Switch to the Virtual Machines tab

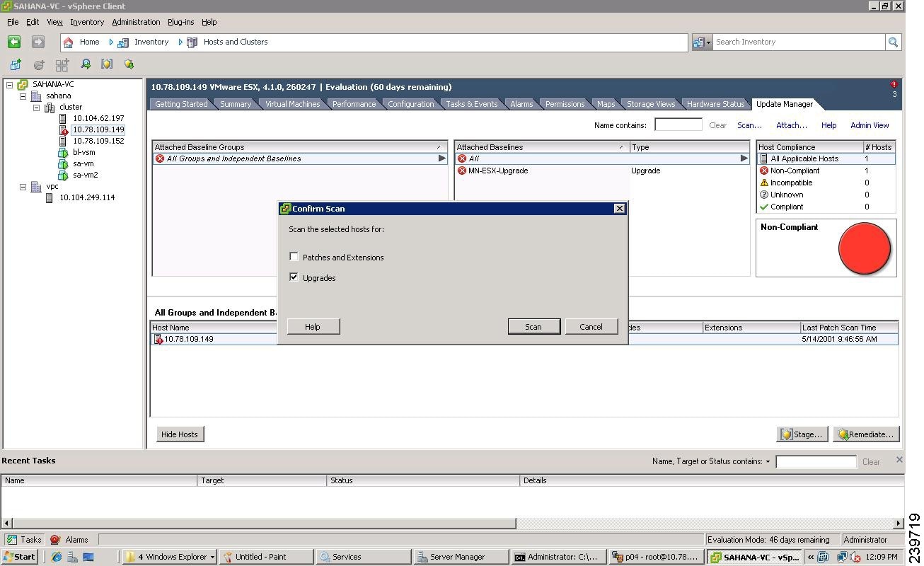coord(292,104)
